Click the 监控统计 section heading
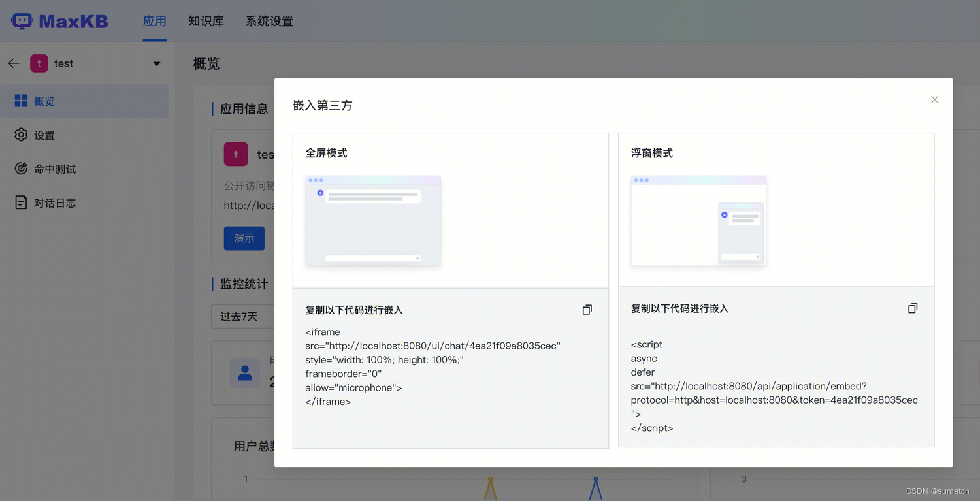This screenshot has height=501, width=980. click(244, 283)
